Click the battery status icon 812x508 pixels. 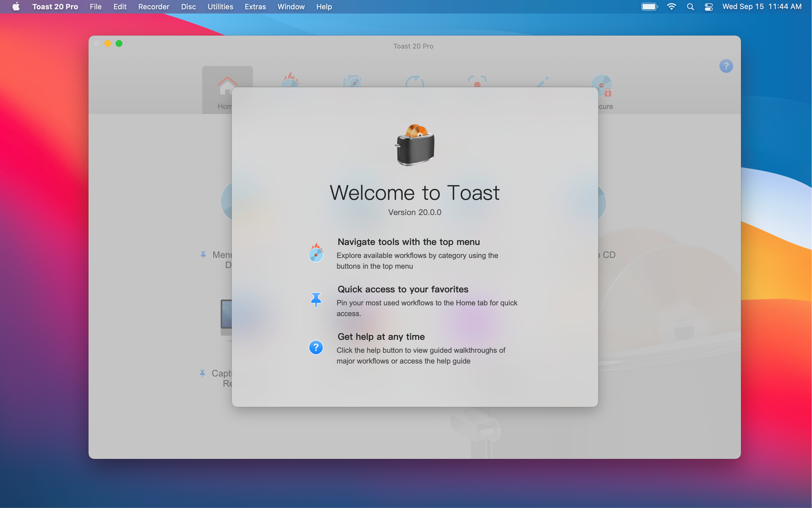(650, 7)
